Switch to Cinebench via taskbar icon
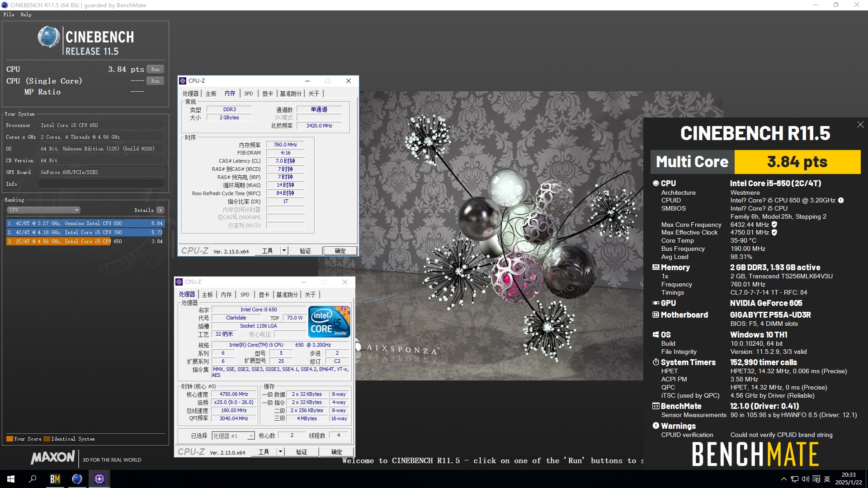The image size is (868, 488). pos(77,479)
